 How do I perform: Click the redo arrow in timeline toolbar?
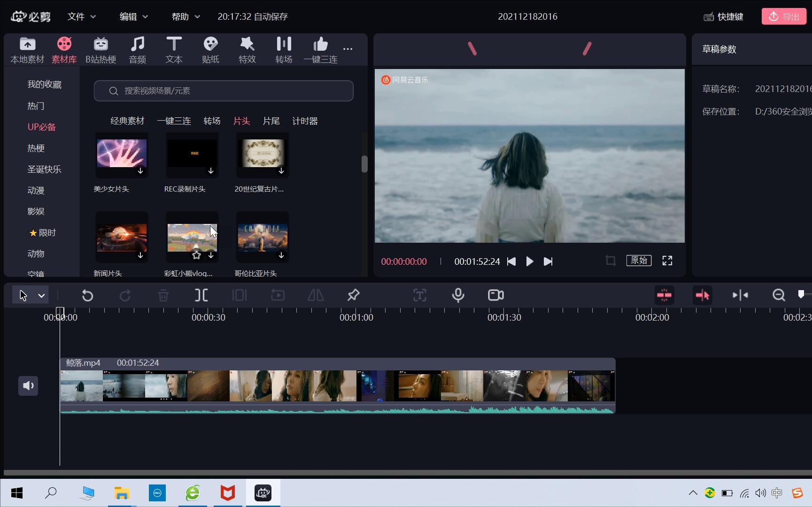coord(125,295)
